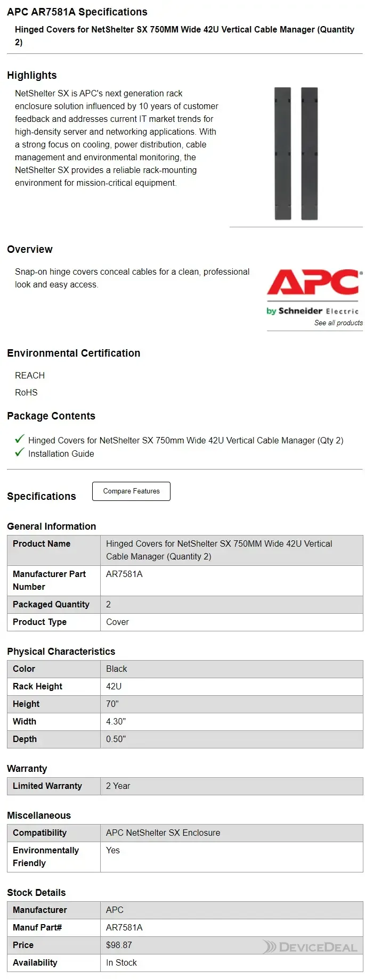Click the hinged covers product image
This screenshot has height=980, width=365.
click(296, 153)
